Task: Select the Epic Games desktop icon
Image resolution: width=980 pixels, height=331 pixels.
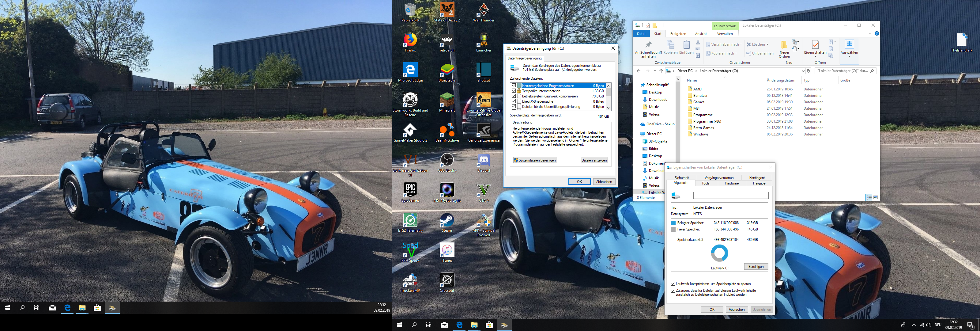Action: (410, 193)
